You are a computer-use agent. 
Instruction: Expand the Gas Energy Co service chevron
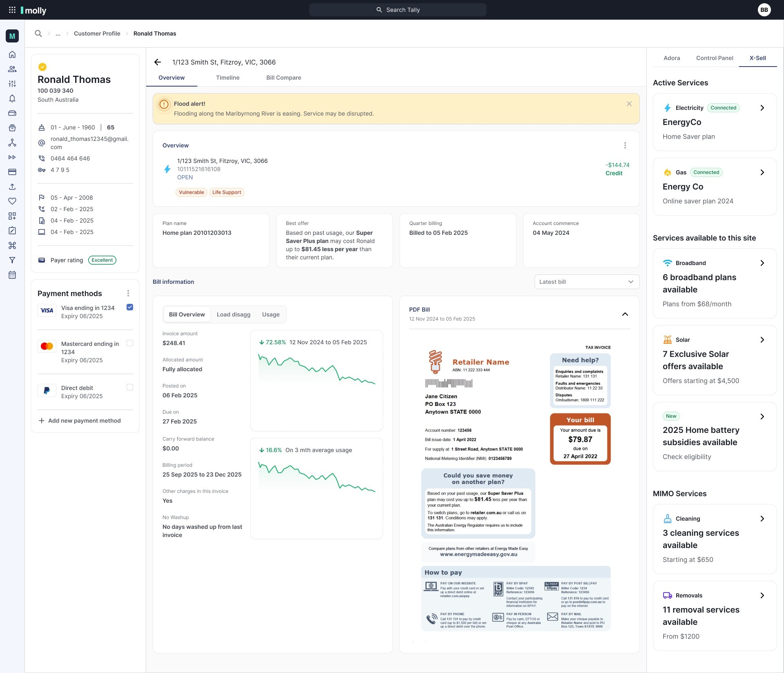[x=762, y=172]
